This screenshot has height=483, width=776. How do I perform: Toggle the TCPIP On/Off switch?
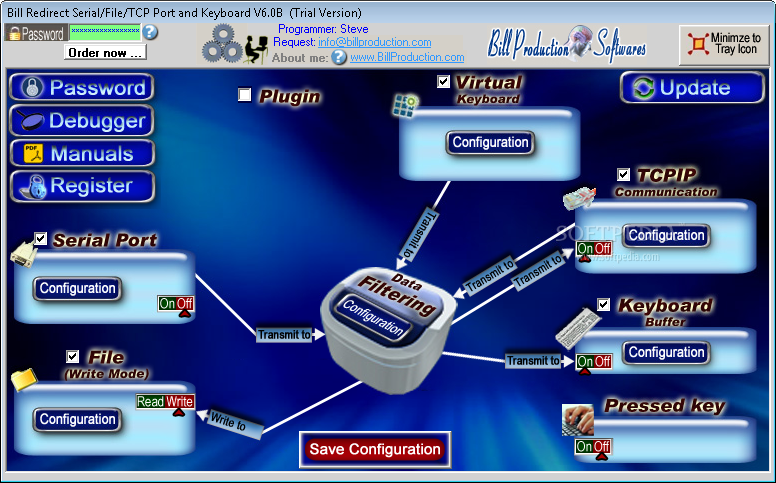point(594,248)
